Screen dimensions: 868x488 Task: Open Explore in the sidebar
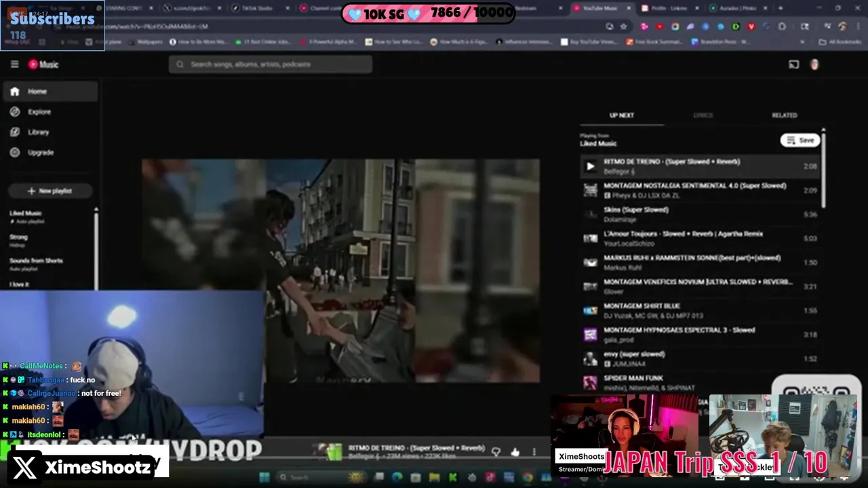(50, 112)
